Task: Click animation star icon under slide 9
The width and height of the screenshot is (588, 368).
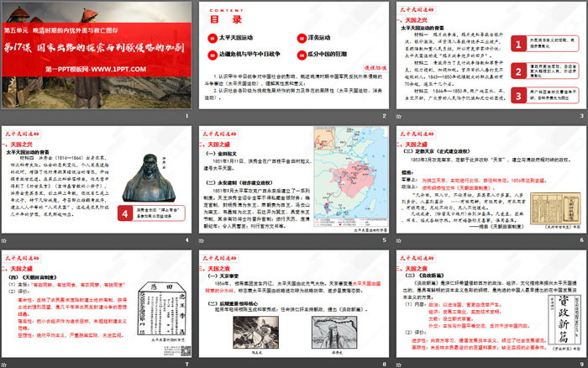Action: [399, 365]
